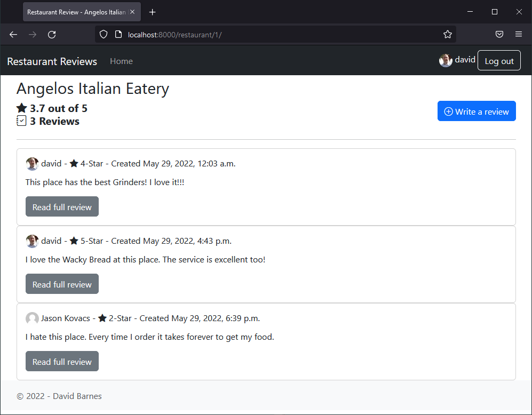Open the Firefox application menu

click(518, 34)
